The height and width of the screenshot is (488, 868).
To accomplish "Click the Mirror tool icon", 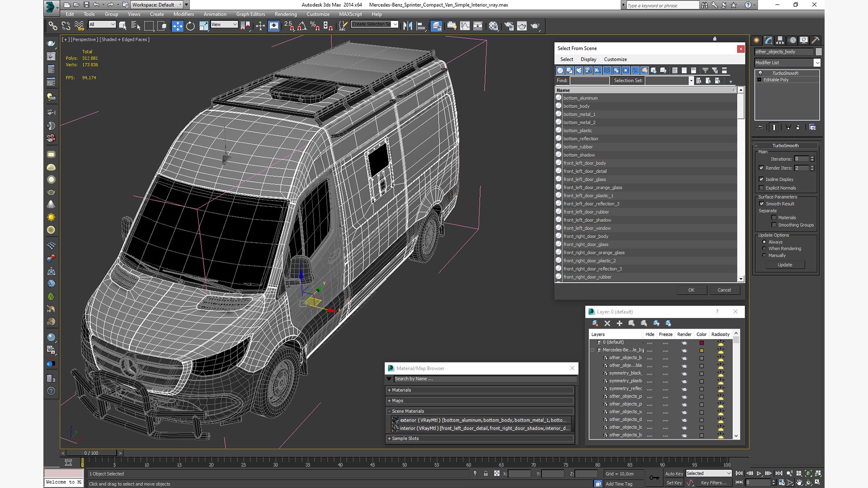I will pyautogui.click(x=407, y=26).
